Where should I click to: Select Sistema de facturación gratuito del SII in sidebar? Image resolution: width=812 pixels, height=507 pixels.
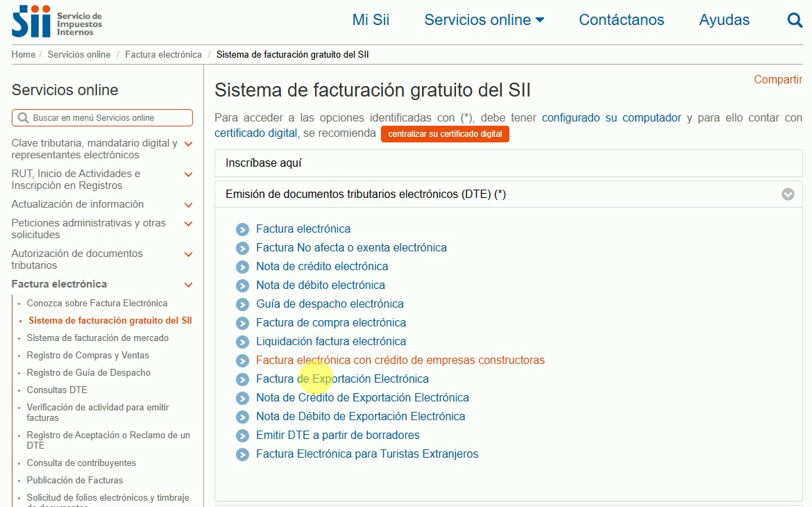[x=110, y=320]
